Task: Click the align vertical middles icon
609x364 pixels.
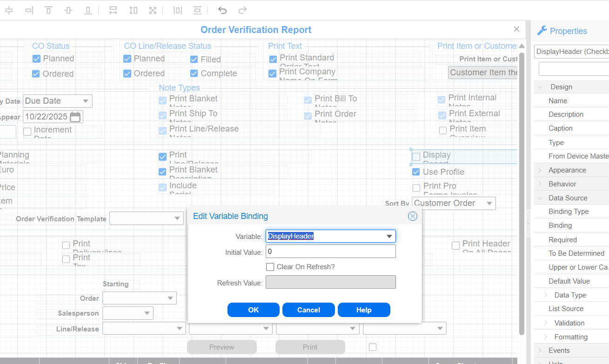Action: point(68,10)
